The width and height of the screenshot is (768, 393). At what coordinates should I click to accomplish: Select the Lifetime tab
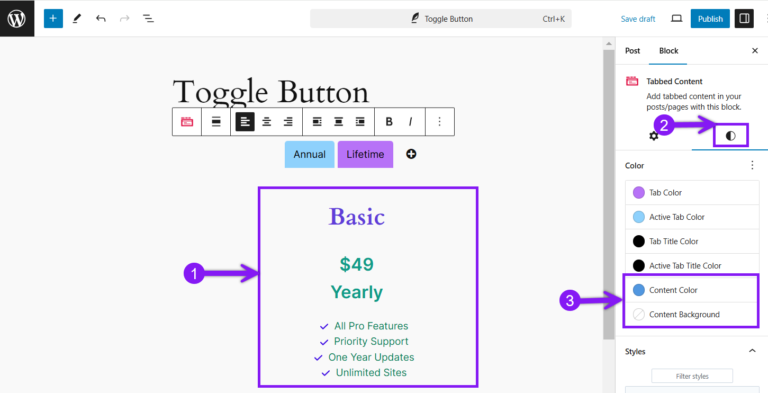tap(365, 154)
